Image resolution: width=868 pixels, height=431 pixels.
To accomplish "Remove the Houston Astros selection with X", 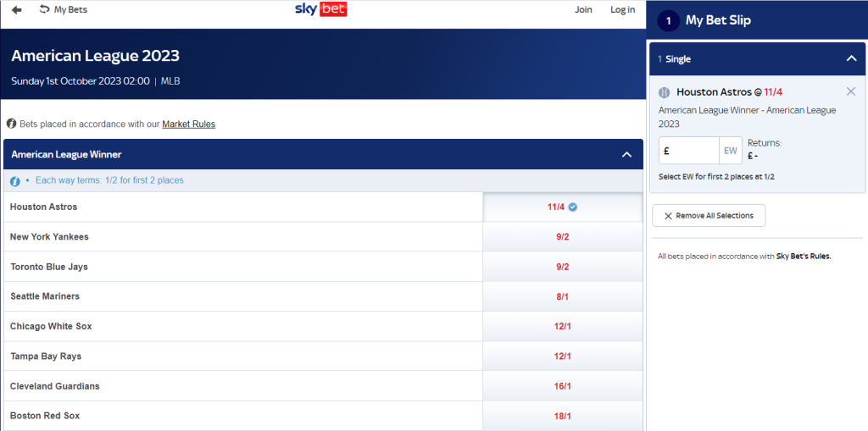I will point(851,91).
